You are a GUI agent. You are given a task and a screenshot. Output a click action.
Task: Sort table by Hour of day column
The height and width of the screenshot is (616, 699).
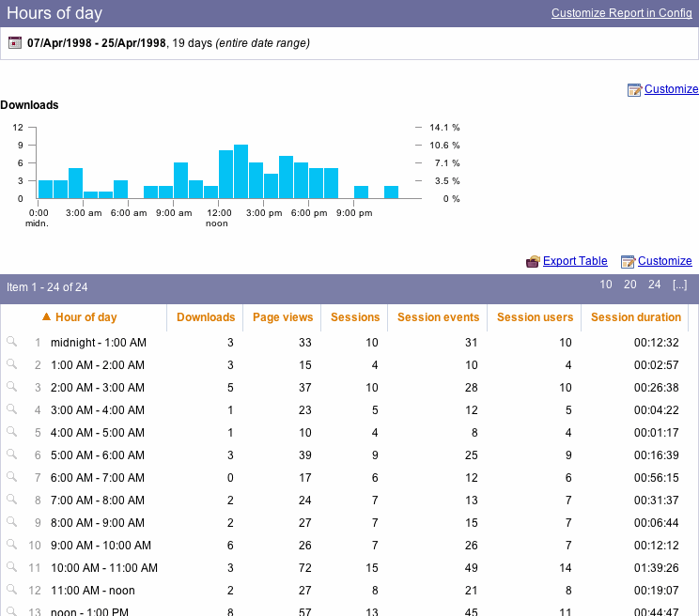(85, 317)
